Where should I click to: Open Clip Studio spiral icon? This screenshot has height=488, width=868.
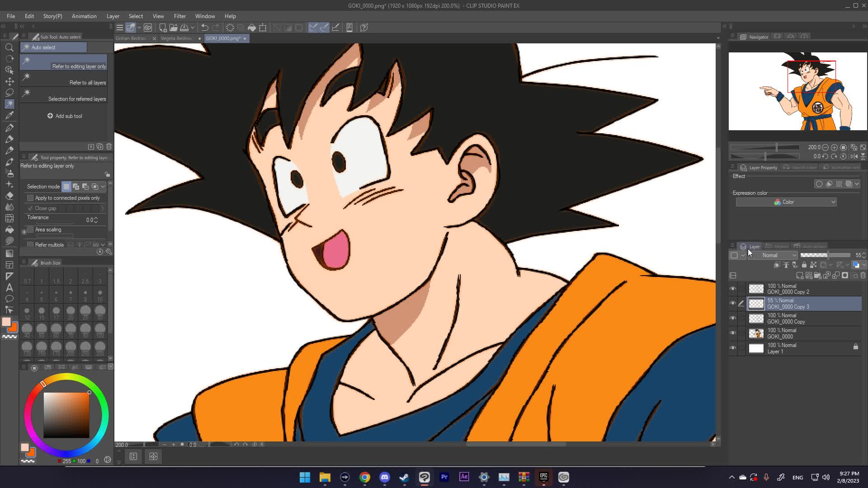tap(147, 28)
